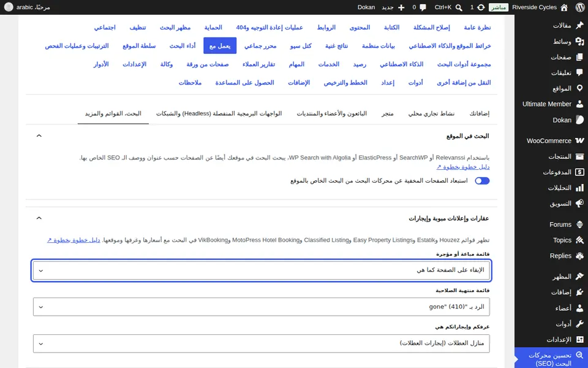
Task: Click the Replies sidebar icon
Action: pos(579,256)
